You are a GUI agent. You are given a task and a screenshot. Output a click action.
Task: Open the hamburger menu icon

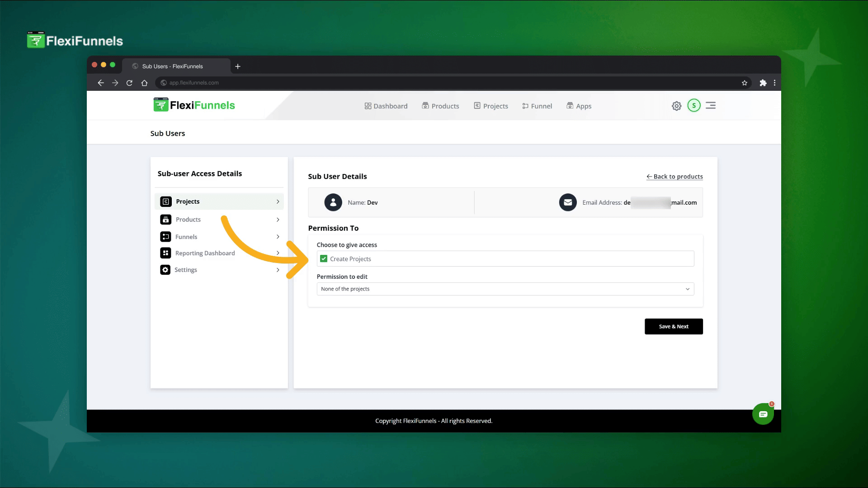(711, 106)
